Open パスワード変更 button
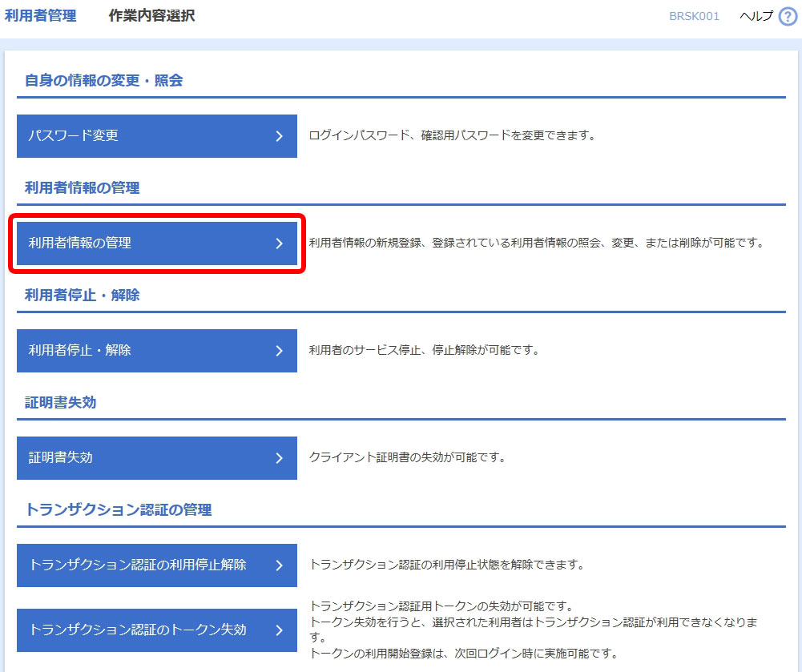The width and height of the screenshot is (802, 672). pyautogui.click(x=157, y=136)
